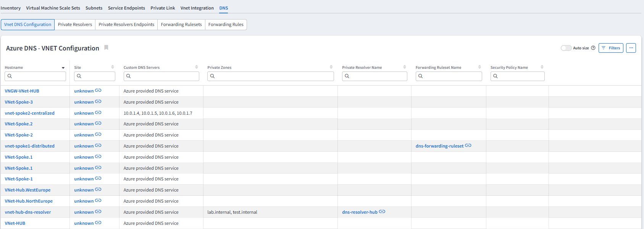
Task: Click the bookmark icon beside the table title
Action: pos(107,47)
